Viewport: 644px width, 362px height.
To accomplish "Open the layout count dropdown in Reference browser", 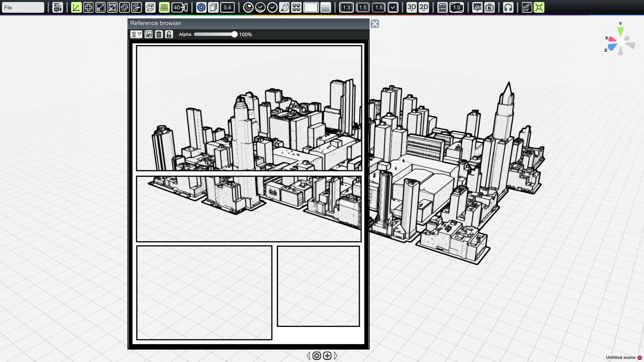I will 136,34.
